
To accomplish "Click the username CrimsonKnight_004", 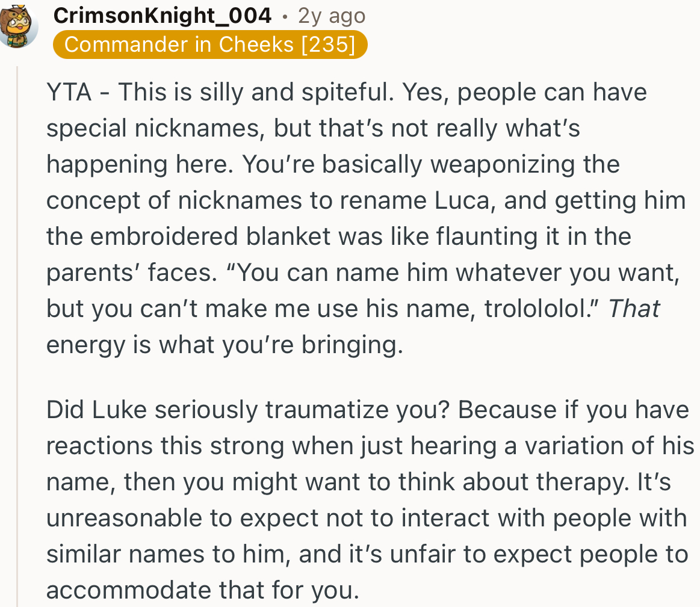I will coord(162,15).
